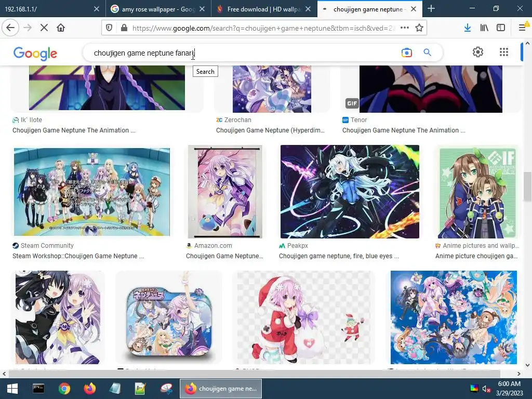
Task: Click 'Choujigen game neptune, fire, blue eyes' title
Action: pos(339,256)
